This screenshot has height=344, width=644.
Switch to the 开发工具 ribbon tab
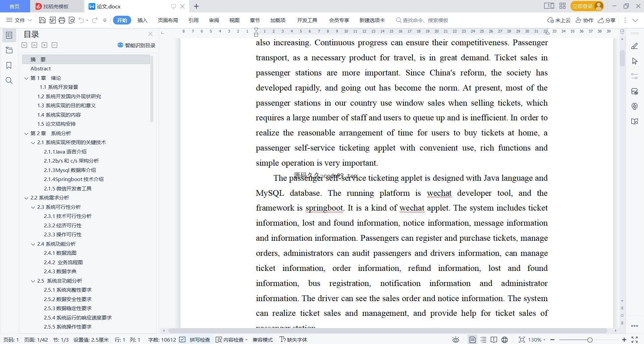307,20
